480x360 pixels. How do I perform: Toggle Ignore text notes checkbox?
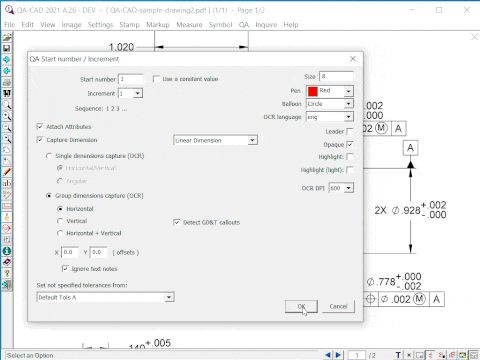[65, 269]
